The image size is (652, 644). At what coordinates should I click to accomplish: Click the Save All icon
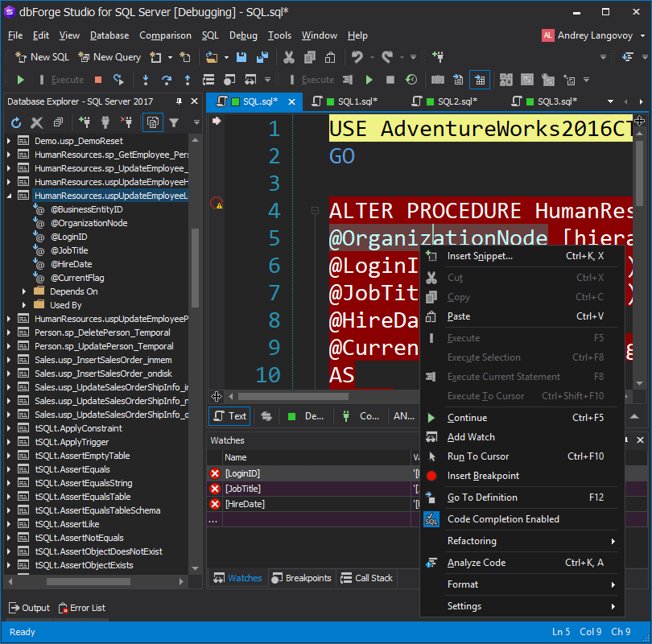pos(262,57)
